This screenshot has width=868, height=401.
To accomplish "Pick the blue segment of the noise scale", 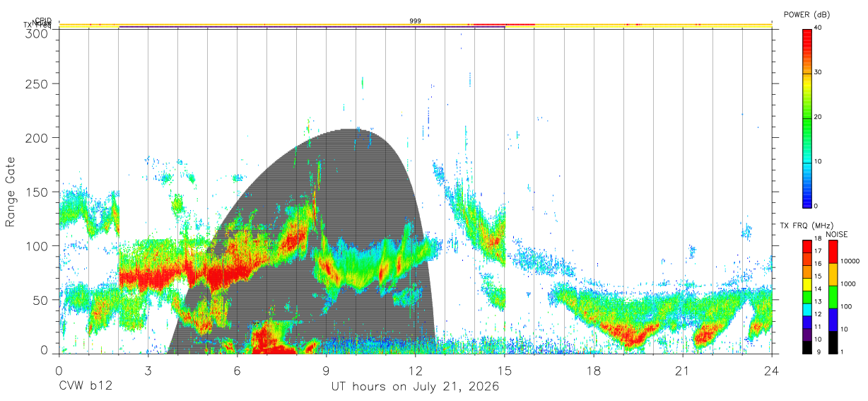I will [x=833, y=320].
